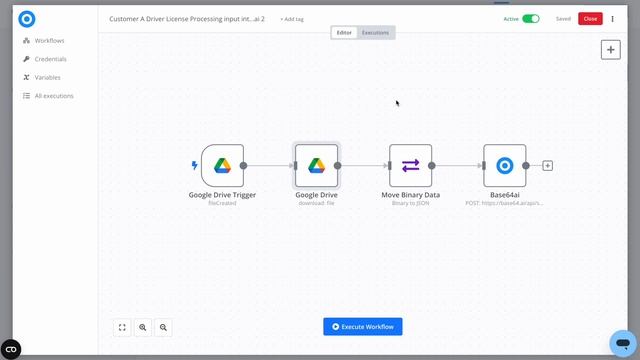Screen dimensions: 640x360
Task: Click the CO badge icon bottom-left
Action: tap(11, 349)
